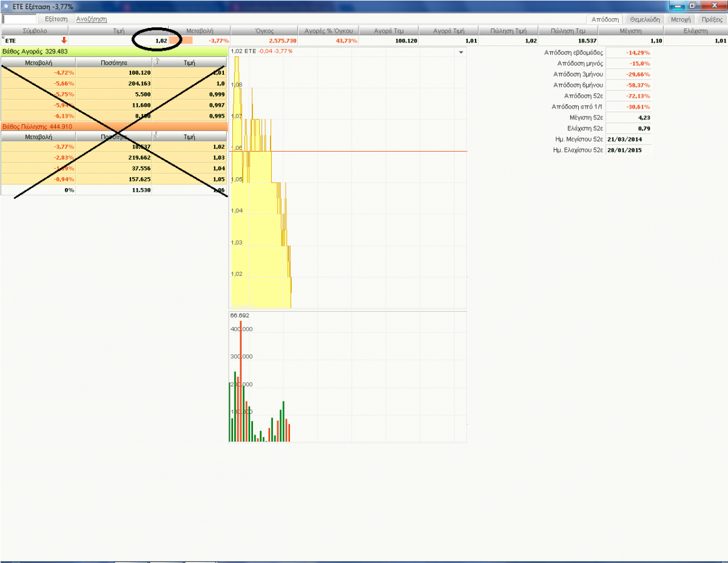Click the Όγκος column header
Screen dimensions: 728x563
coord(265,30)
